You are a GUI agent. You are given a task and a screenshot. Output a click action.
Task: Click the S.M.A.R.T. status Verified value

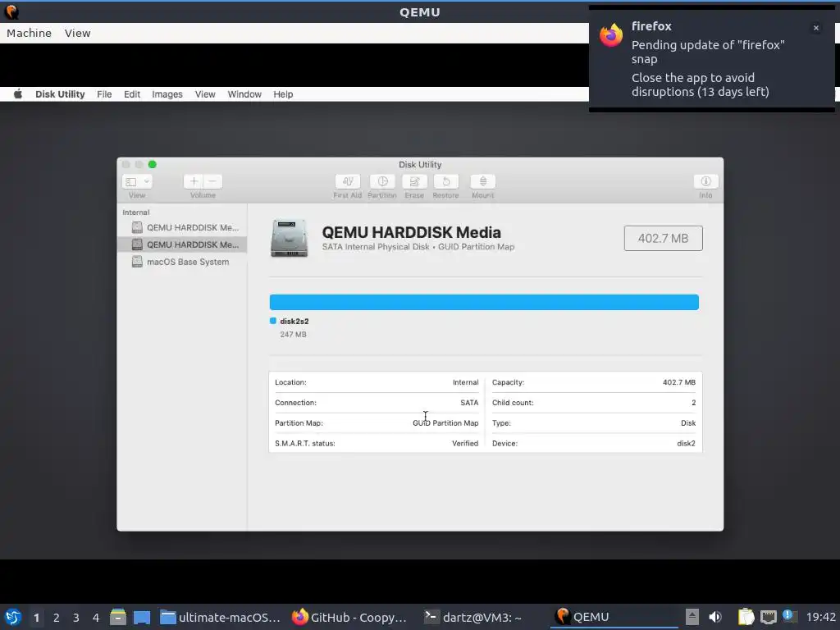465,444
